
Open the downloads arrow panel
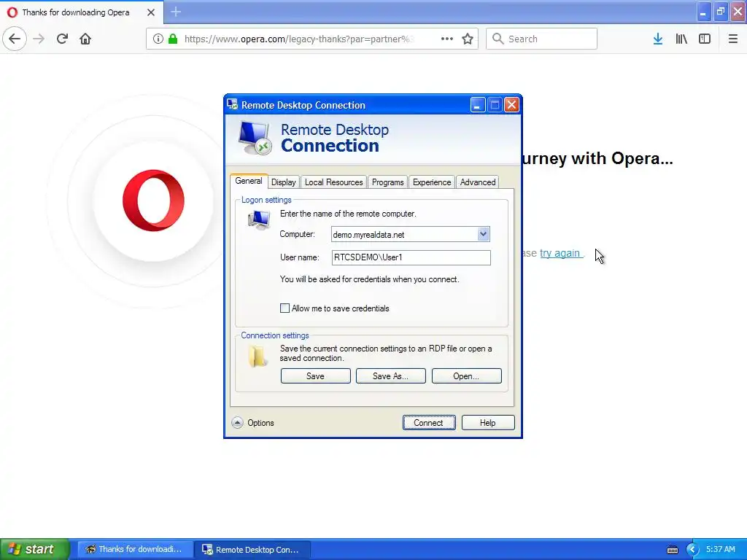[658, 39]
